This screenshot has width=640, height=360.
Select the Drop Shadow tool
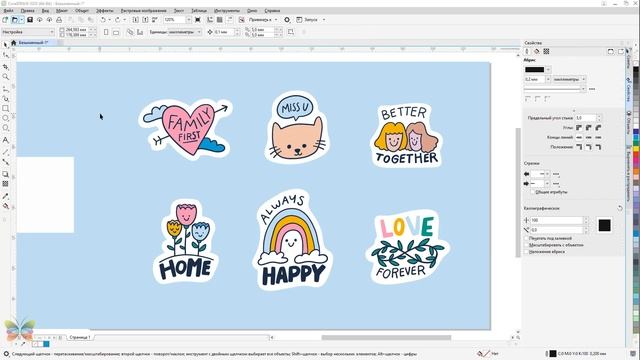[x=5, y=174]
